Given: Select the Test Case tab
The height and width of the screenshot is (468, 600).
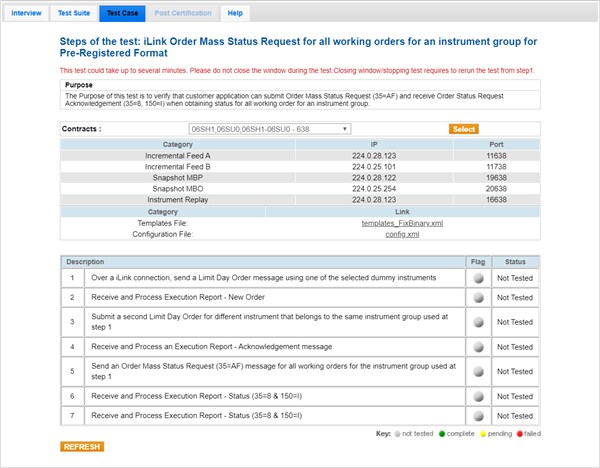Looking at the screenshot, I should tap(123, 13).
